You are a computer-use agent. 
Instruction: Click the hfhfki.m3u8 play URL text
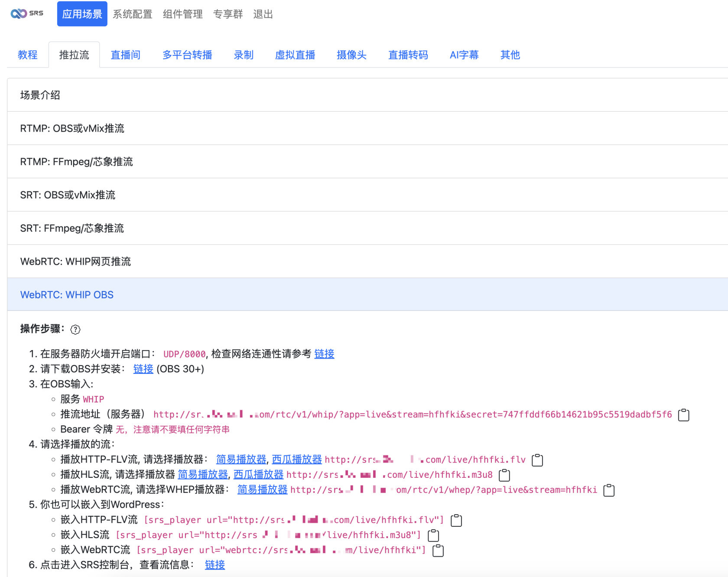(x=390, y=475)
